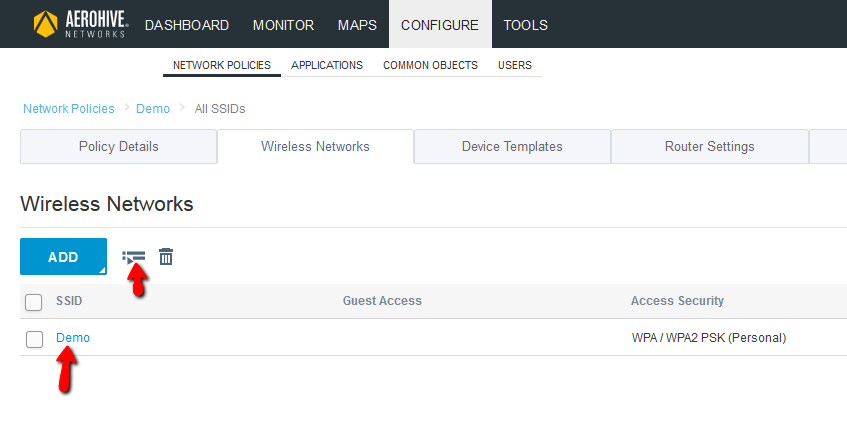Go to the MAPS section
Screen dimensions: 847x422
click(358, 25)
